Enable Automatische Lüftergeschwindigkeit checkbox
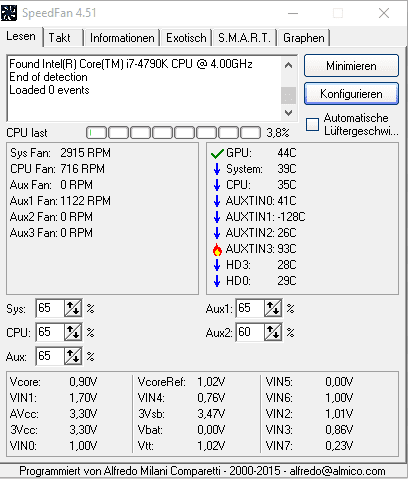 [x=312, y=124]
